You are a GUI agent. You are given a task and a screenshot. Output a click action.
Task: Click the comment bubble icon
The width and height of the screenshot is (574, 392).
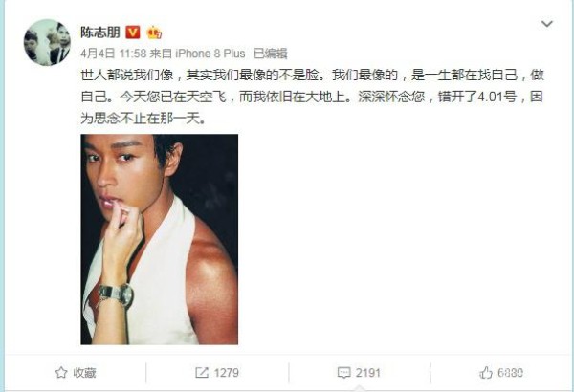343,373
